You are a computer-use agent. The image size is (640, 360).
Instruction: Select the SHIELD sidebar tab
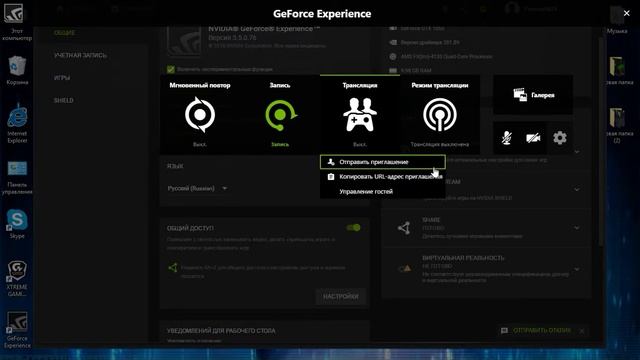(x=64, y=100)
